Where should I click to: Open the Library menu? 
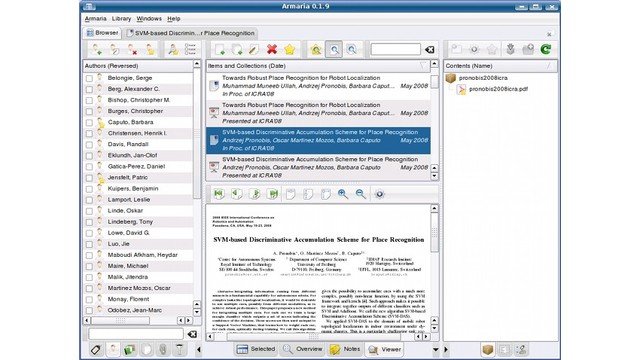click(121, 19)
